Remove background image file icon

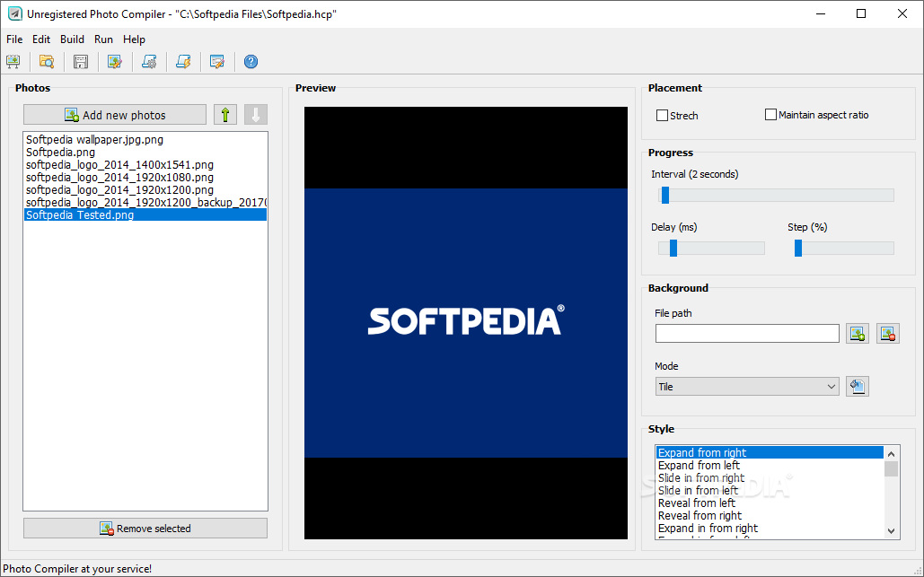pos(888,334)
